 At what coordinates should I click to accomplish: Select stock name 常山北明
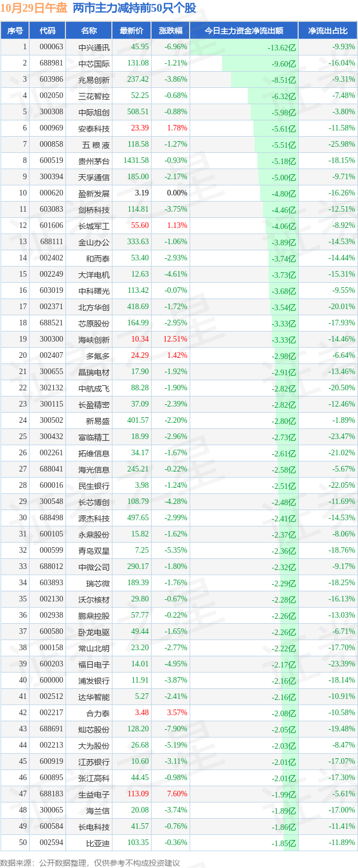pyautogui.click(x=94, y=648)
